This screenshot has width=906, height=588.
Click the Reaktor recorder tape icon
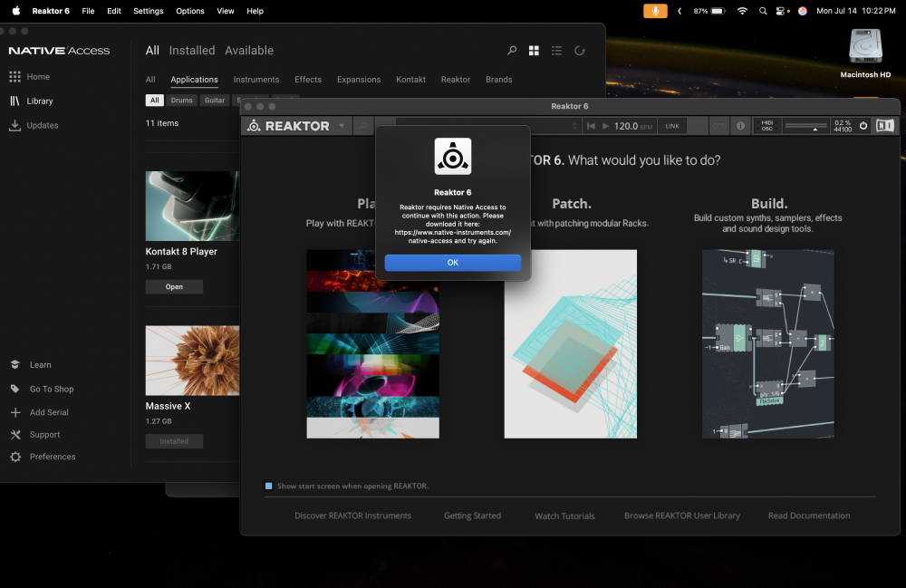tap(719, 126)
